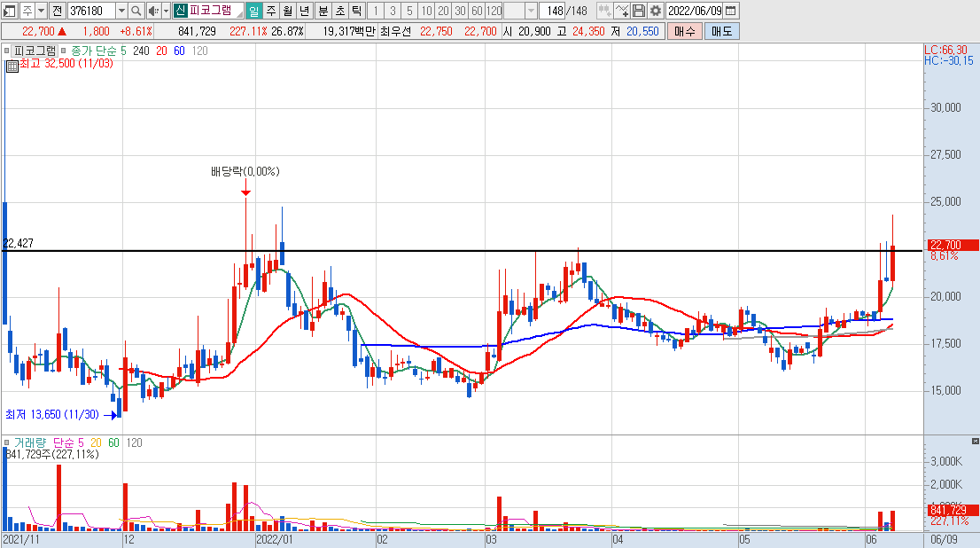Toggle square marker before 종가 단순 legend
Viewport: 980px width, 548px height.
click(x=64, y=51)
